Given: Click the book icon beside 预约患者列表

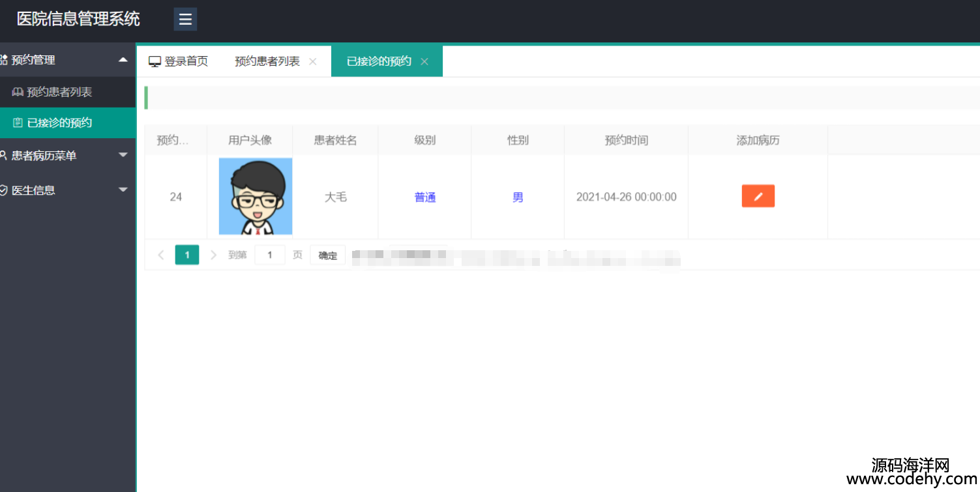Looking at the screenshot, I should coord(18,93).
